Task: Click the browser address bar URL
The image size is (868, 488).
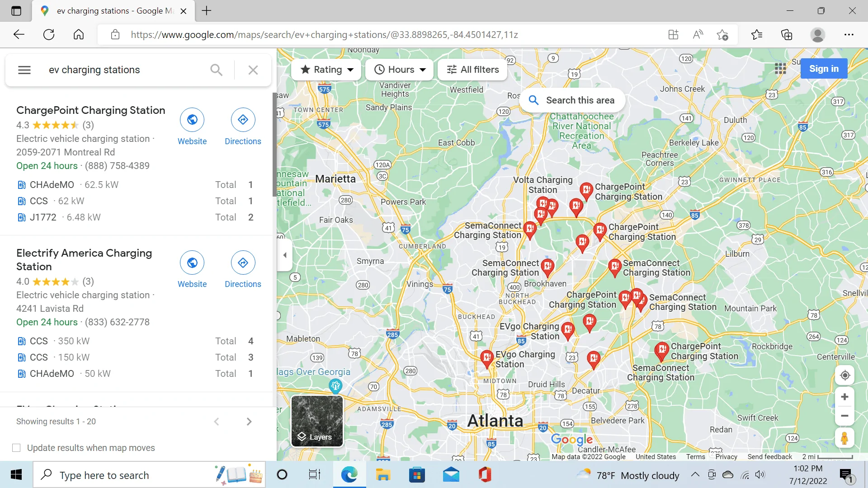Action: (x=324, y=35)
